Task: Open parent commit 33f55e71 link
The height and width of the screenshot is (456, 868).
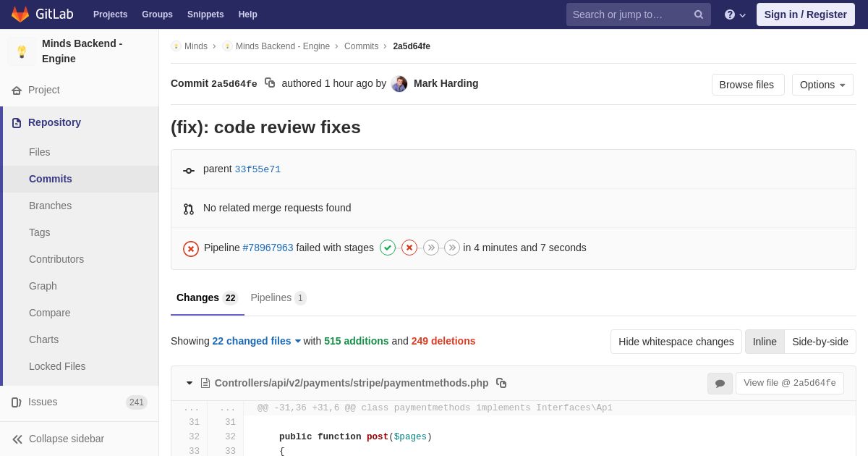Action: pyautogui.click(x=258, y=169)
